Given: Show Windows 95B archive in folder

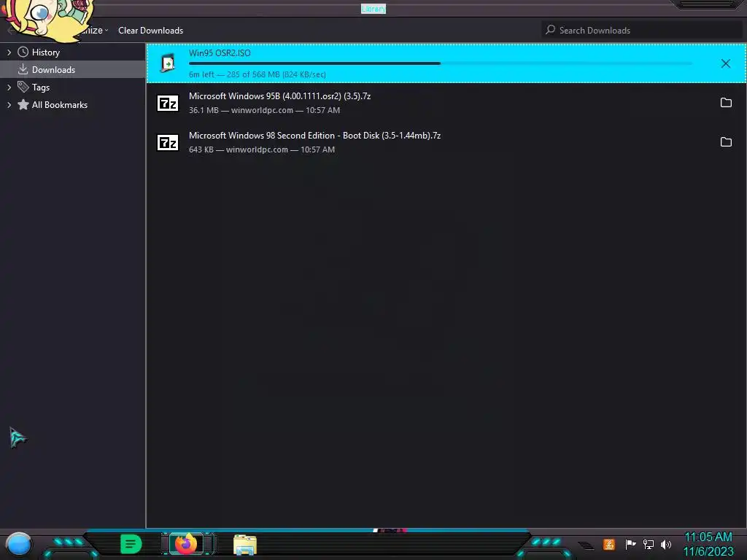Looking at the screenshot, I should point(726,102).
